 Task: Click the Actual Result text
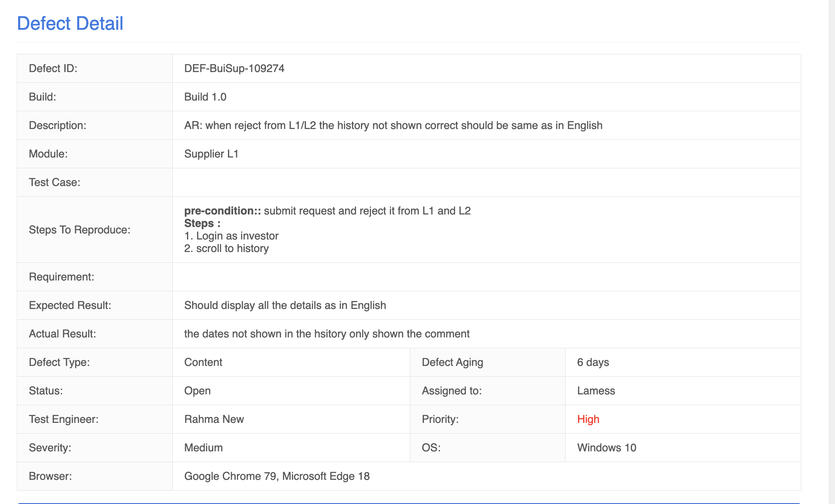327,334
